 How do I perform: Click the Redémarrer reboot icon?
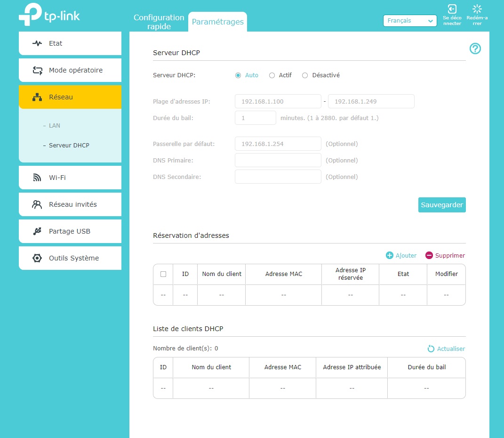click(x=477, y=9)
